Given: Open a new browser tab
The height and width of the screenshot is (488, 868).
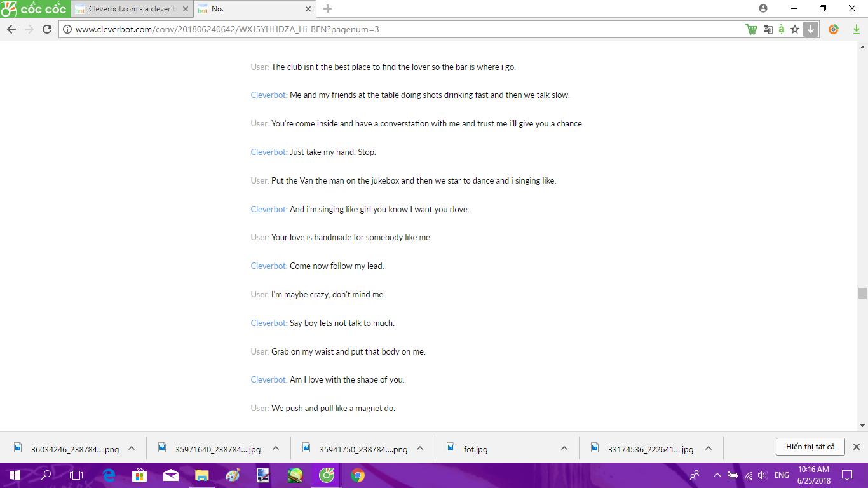Looking at the screenshot, I should click(327, 9).
